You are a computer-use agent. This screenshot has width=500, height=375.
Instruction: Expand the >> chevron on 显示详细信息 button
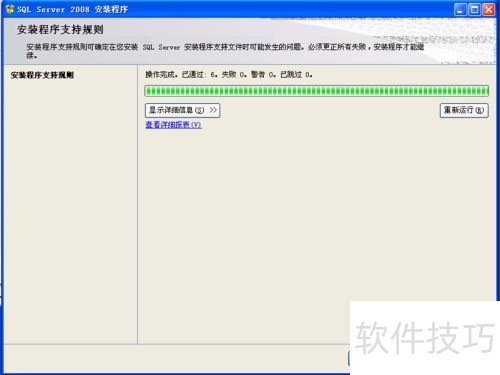213,110
